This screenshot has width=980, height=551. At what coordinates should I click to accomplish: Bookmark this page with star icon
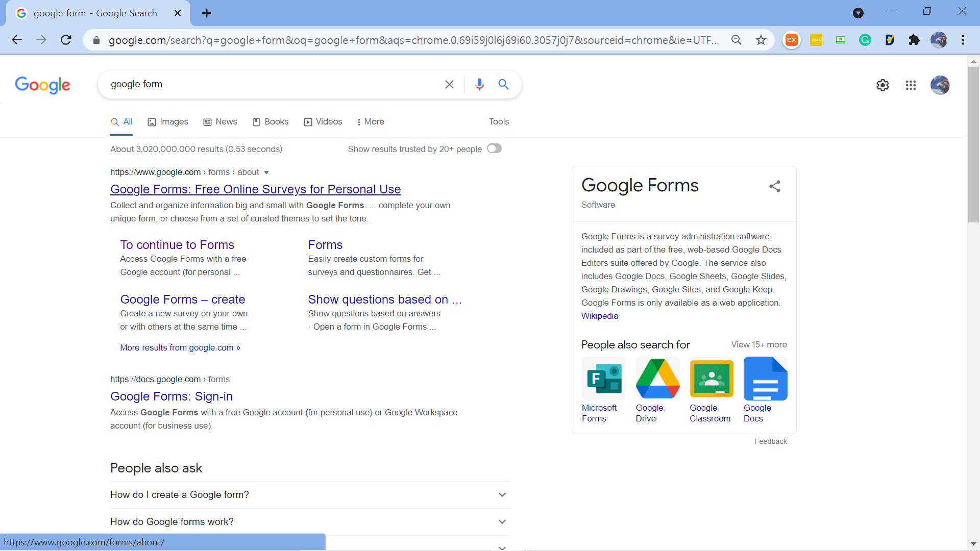(x=761, y=40)
